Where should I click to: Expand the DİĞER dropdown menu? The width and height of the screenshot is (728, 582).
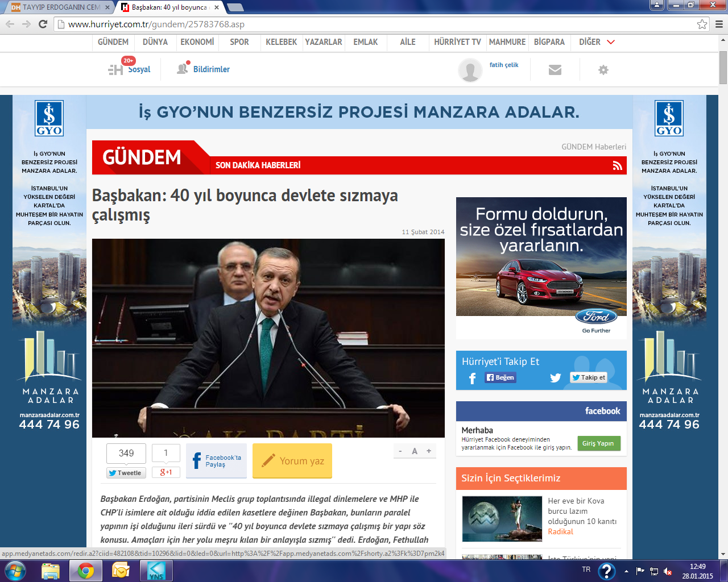pos(597,42)
